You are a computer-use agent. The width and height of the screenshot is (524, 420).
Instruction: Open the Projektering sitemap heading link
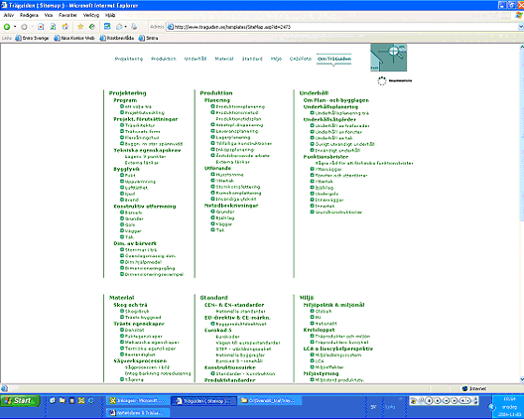128,93
